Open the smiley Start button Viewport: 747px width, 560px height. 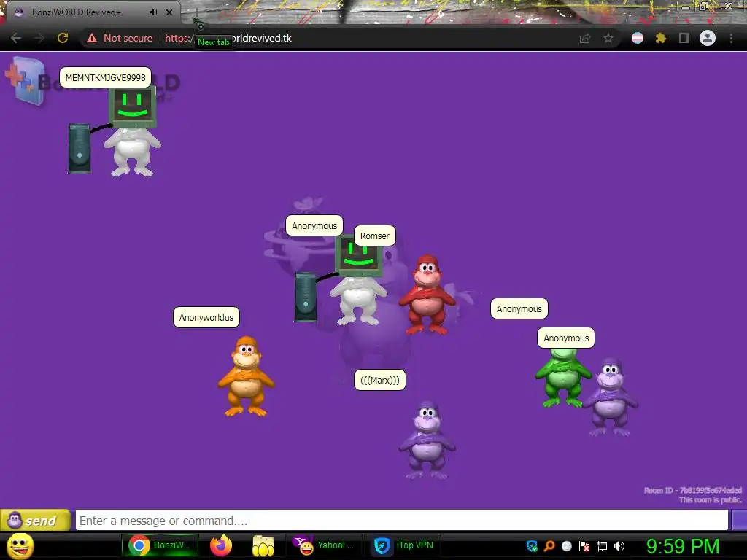click(x=20, y=545)
